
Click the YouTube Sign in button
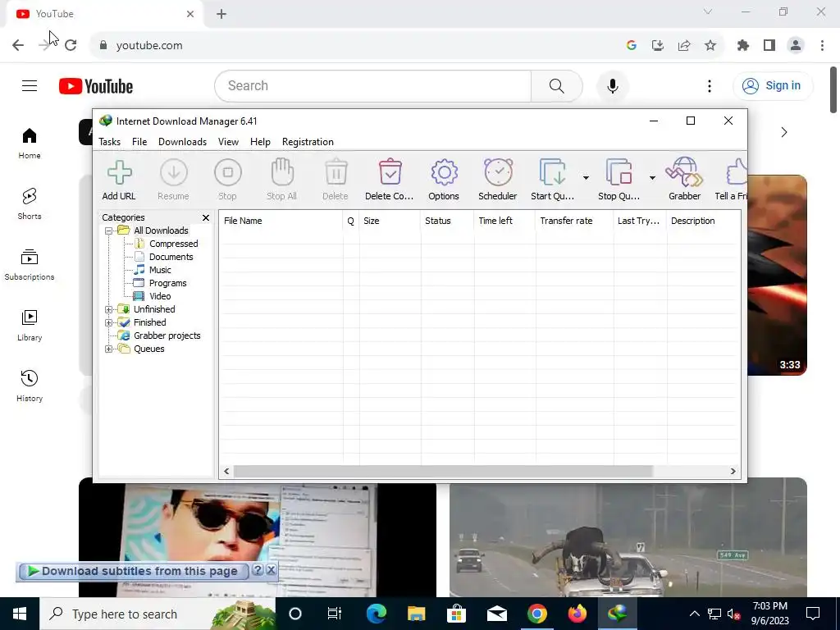[x=772, y=85]
